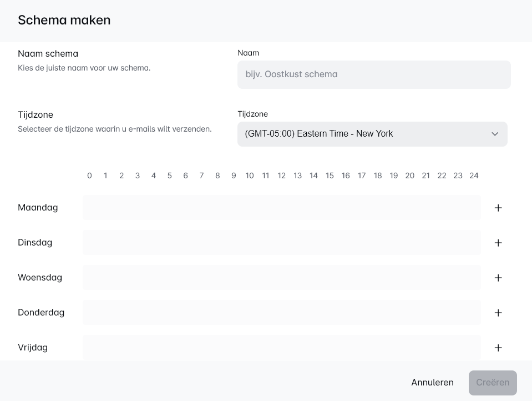Focus the Naam schema input field
Image resolution: width=532 pixels, height=401 pixels.
coord(374,74)
